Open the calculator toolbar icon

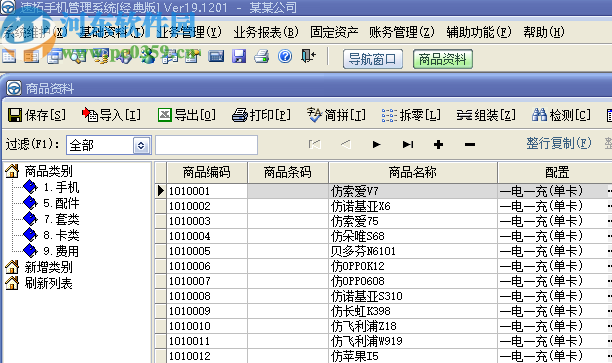click(x=216, y=57)
